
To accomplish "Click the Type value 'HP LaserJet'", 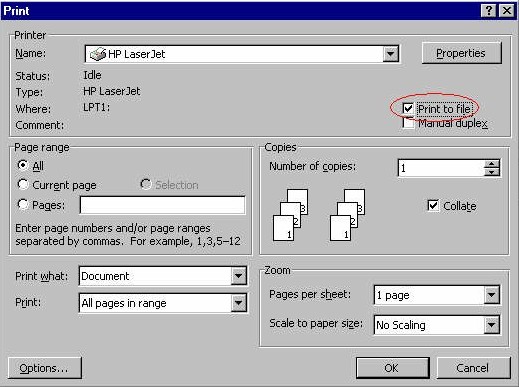I will pyautogui.click(x=112, y=91).
